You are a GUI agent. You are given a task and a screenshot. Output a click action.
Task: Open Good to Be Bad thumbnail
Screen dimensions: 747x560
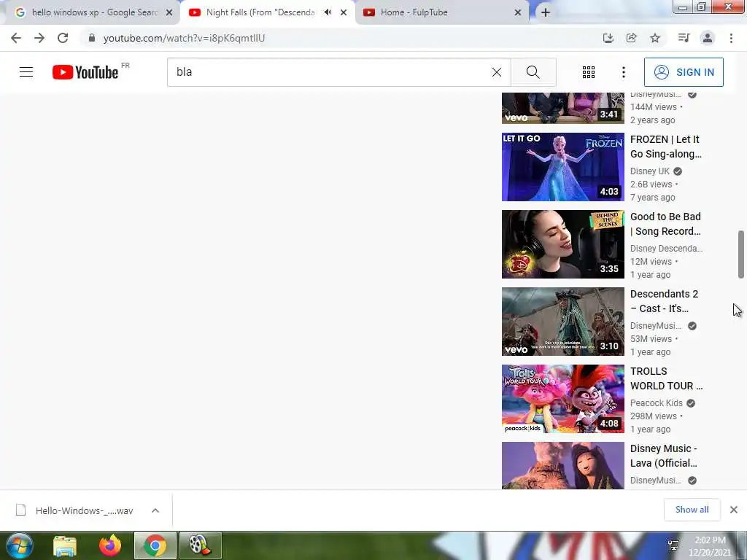pyautogui.click(x=562, y=244)
